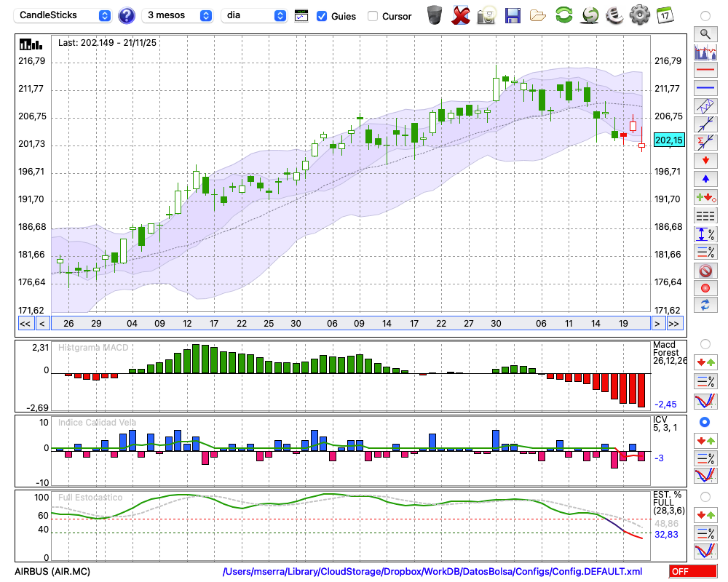728x582 pixels.
Task: Click the ICV 5, 3, 1 label
Action: pos(665,423)
